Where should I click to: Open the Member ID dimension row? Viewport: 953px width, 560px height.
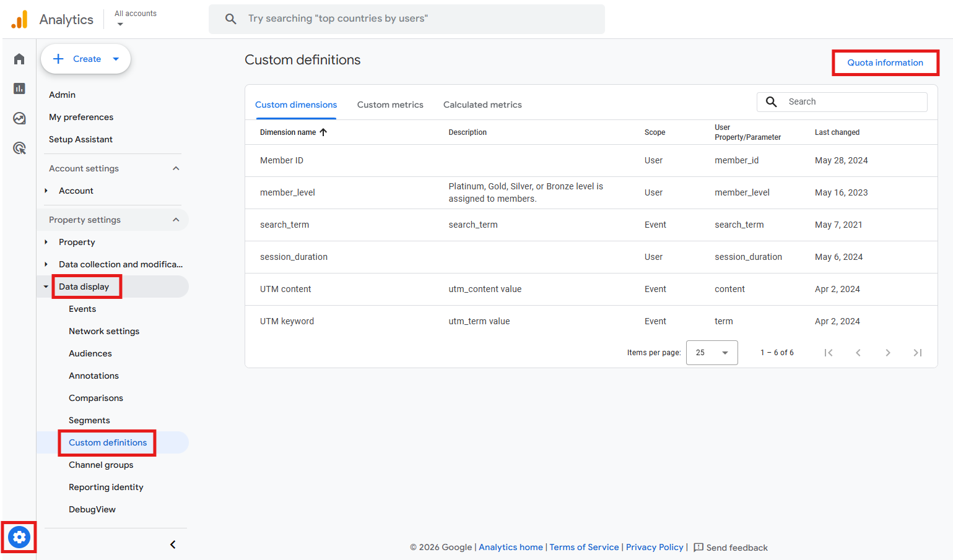pyautogui.click(x=591, y=160)
